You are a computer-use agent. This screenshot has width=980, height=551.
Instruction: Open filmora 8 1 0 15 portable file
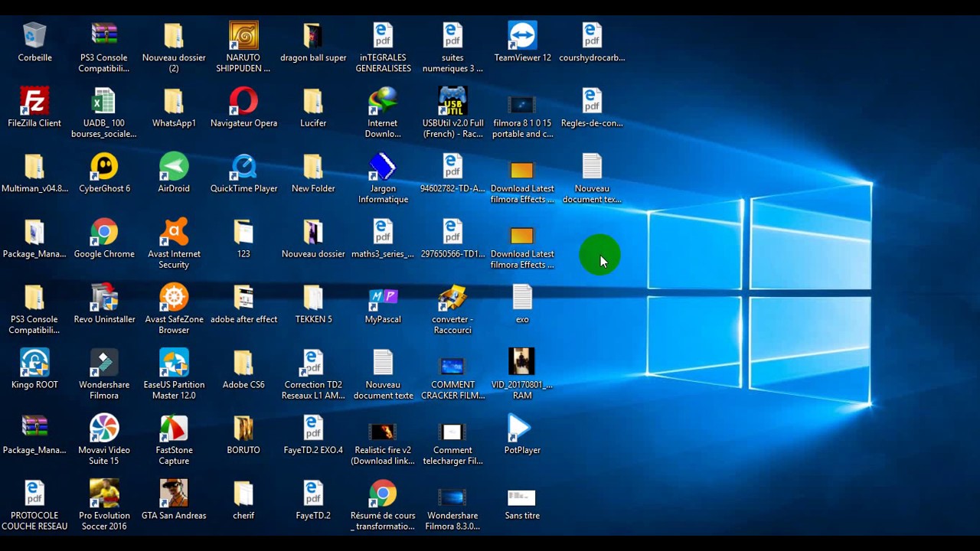(522, 105)
